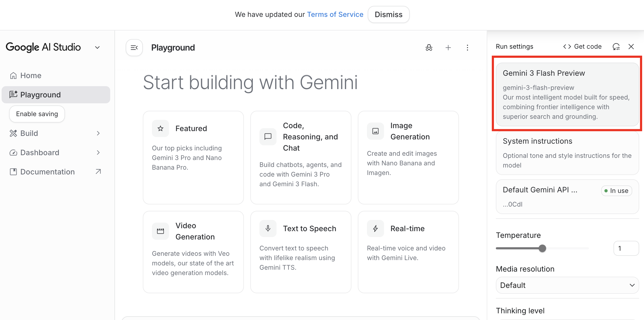
Task: Open temporary chat incognito icon
Action: coord(429,48)
